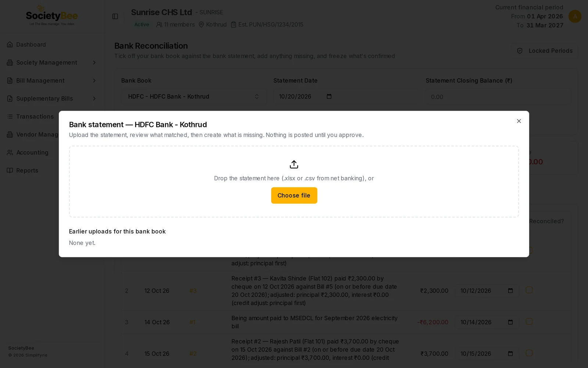The image size is (588, 368).
Task: Open the Bank Book HDFC dropdown
Action: pyautogui.click(x=194, y=96)
